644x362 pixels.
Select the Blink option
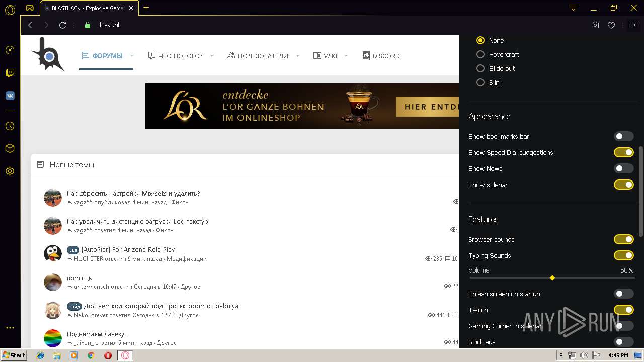coord(480,82)
